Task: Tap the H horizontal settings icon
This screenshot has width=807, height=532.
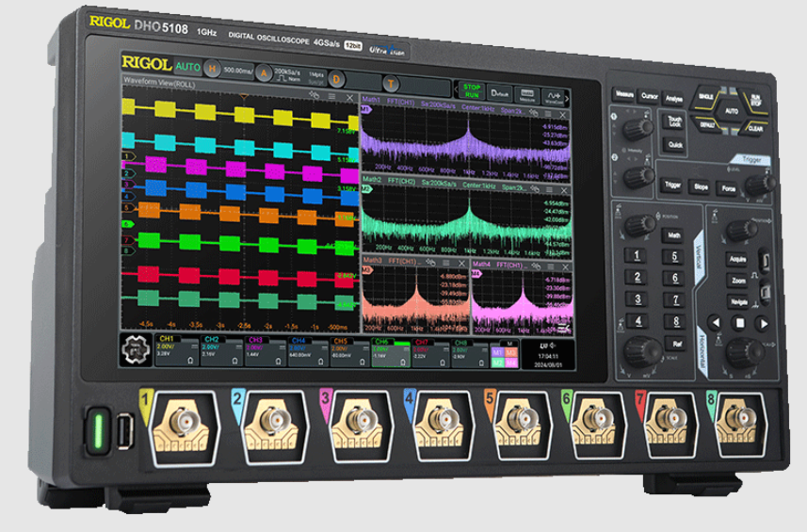Action: (x=212, y=69)
